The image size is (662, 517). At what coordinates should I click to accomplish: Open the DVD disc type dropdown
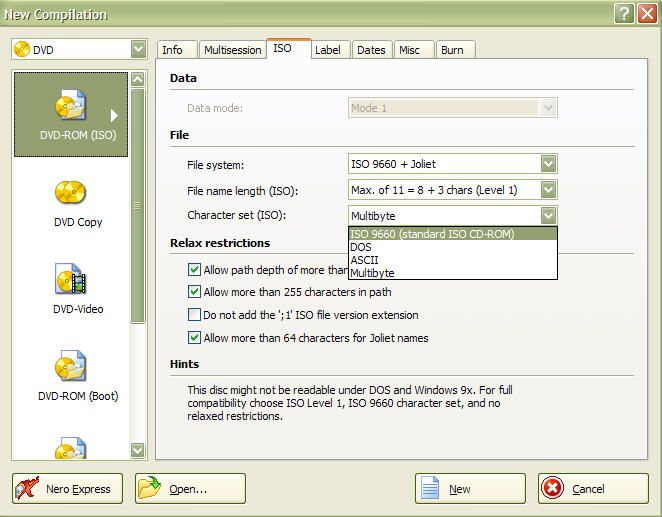[137, 49]
